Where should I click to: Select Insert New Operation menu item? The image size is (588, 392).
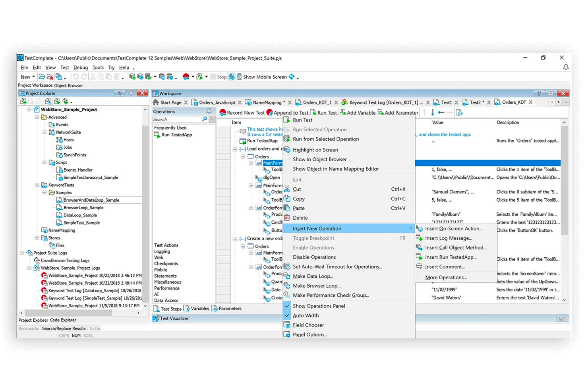pyautogui.click(x=348, y=228)
